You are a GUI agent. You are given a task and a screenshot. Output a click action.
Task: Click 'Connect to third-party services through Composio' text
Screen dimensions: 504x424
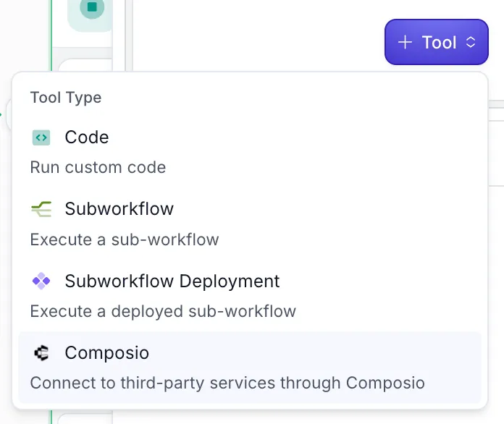tap(227, 383)
